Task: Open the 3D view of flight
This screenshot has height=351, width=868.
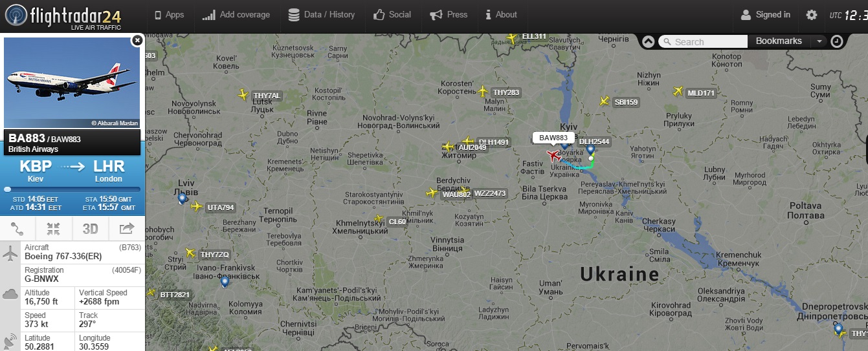Action: coord(90,229)
